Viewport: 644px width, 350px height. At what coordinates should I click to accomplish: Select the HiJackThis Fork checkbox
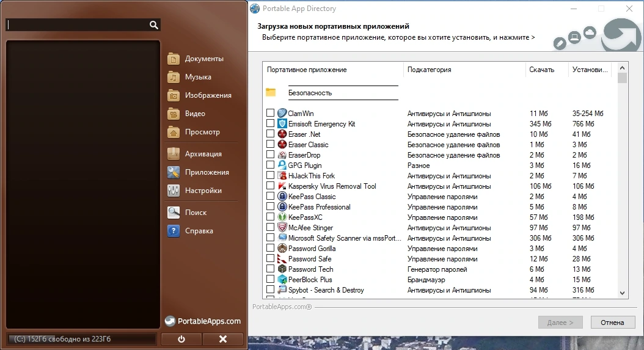pos(270,175)
